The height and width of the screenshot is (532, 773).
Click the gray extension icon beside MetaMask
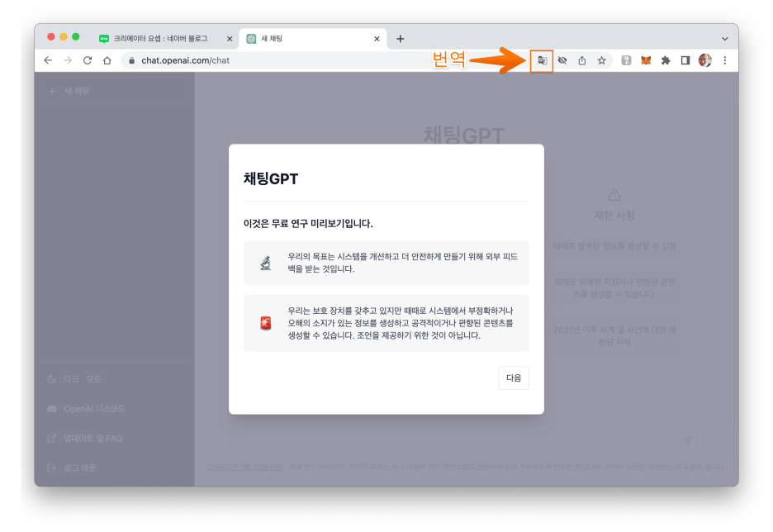(x=626, y=60)
